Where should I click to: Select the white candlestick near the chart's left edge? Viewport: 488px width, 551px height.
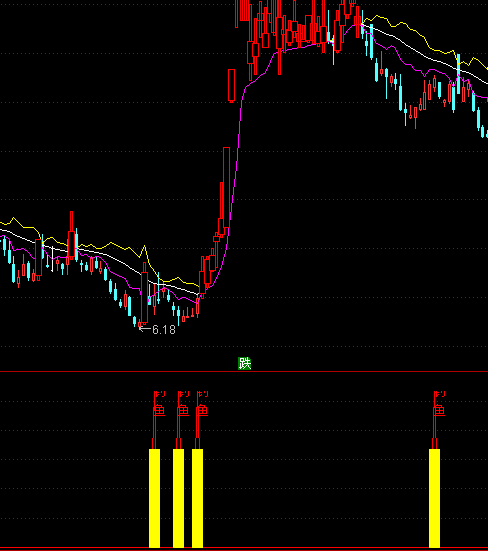coord(52,259)
